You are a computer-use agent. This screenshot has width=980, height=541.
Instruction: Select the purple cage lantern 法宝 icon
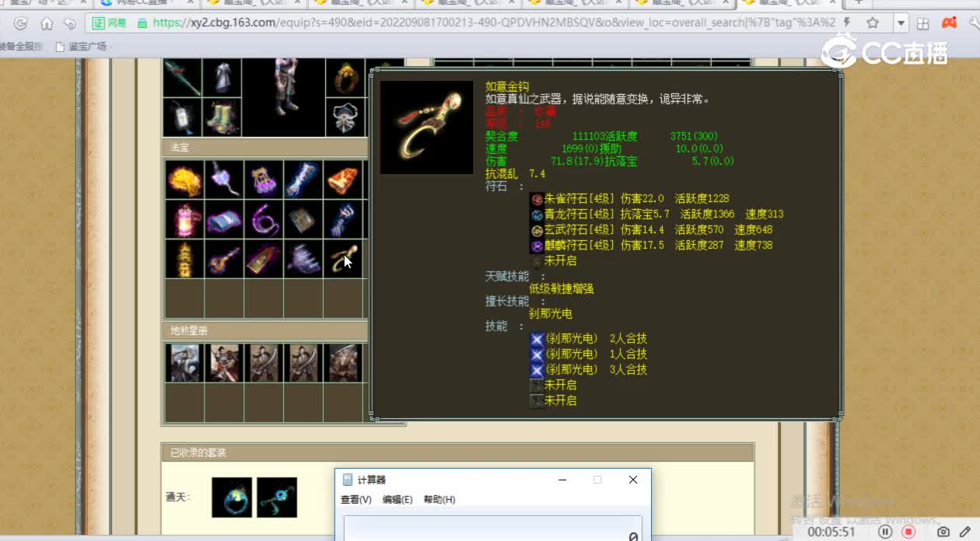click(x=264, y=180)
